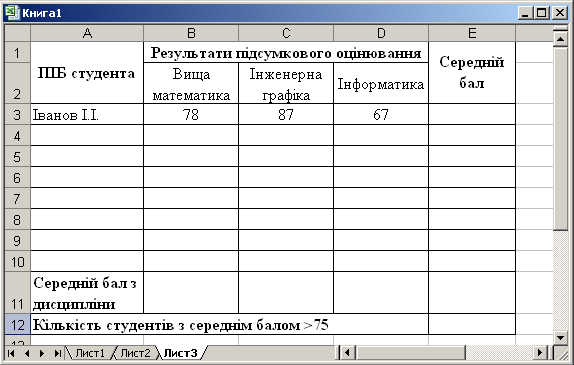Click previous sheet tab navigation arrow

[27, 353]
